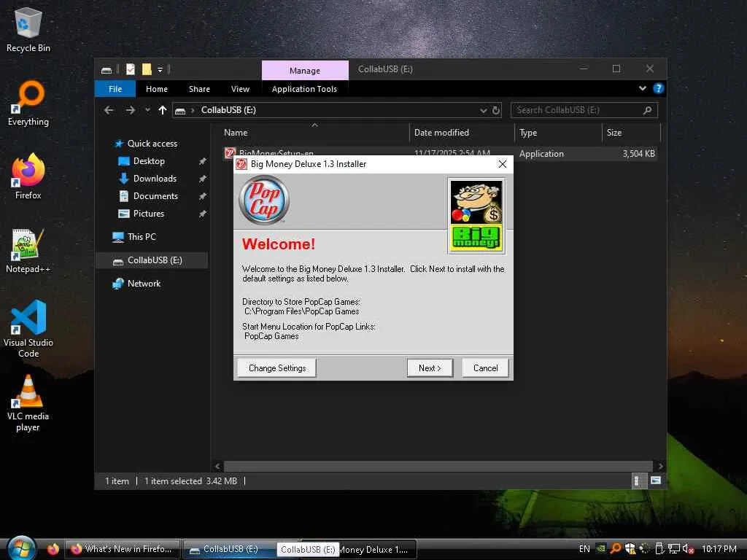This screenshot has width=747, height=560.
Task: Select the Visual Studio Code desktop shortcut
Action: (28, 329)
